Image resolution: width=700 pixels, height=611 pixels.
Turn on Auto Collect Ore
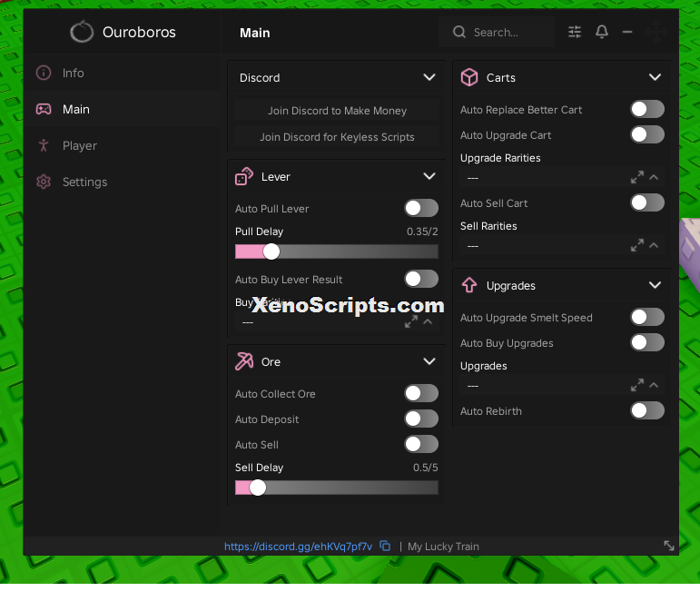click(x=421, y=393)
